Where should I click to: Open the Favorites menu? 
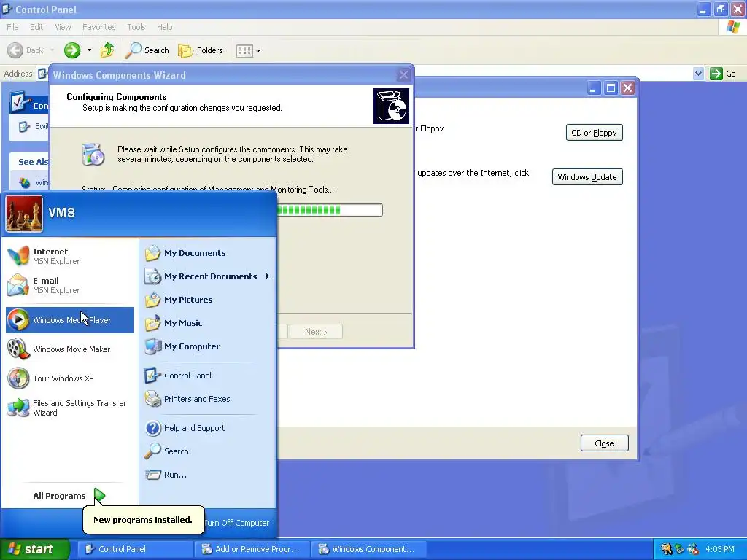pos(98,27)
